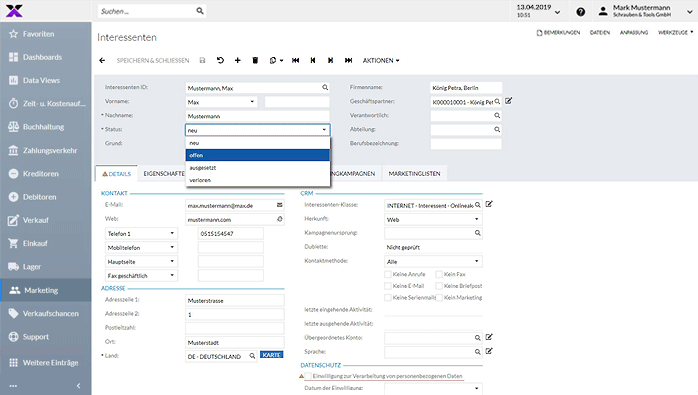Select 'offen' in status list
This screenshot has width=698, height=395.
click(x=258, y=155)
